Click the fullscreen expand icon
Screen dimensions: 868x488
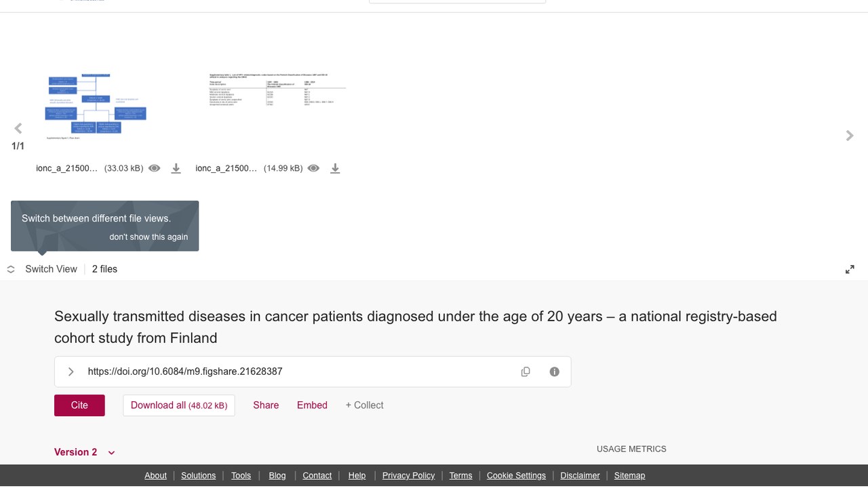click(850, 269)
